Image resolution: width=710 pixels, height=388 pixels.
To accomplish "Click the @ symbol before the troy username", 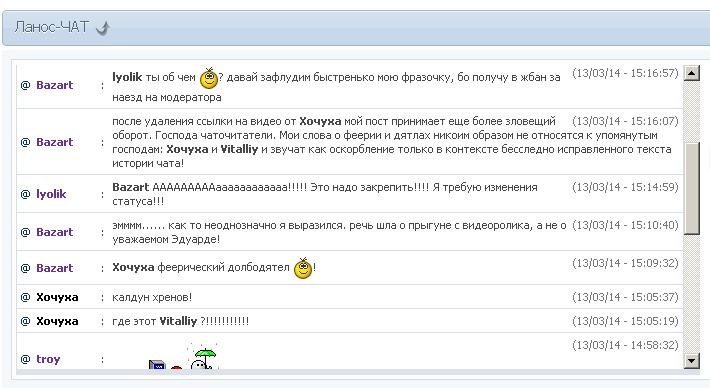I will (x=25, y=359).
